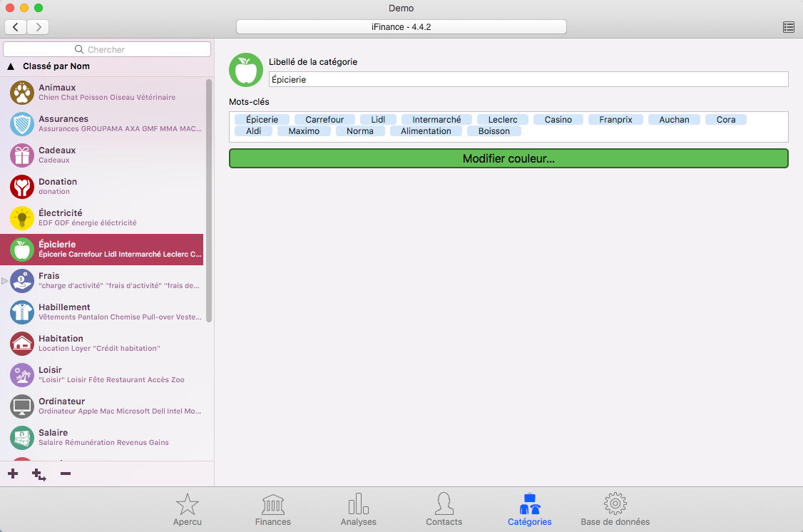Select the Franprix keyword tag
This screenshot has width=803, height=532.
pyautogui.click(x=615, y=119)
